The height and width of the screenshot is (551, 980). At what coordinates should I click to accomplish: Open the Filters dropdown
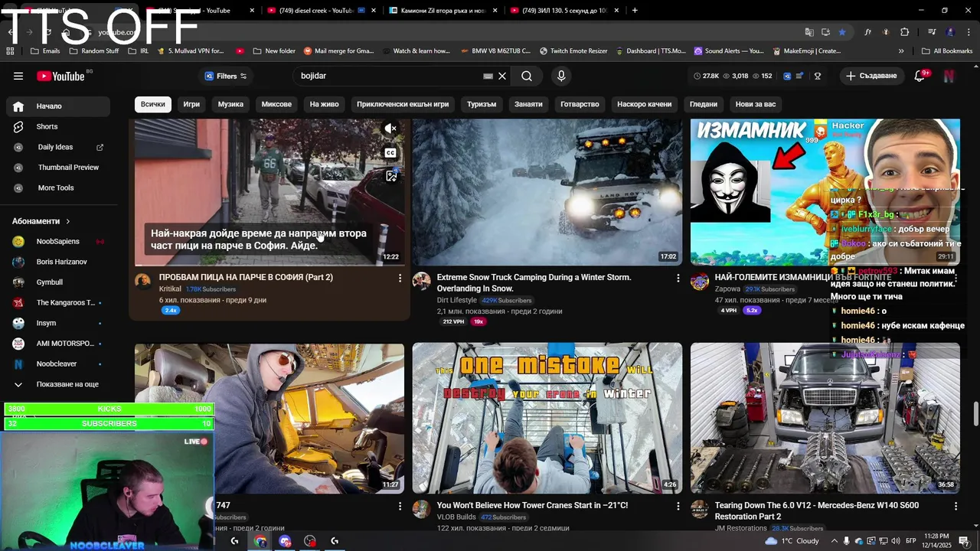(x=226, y=76)
